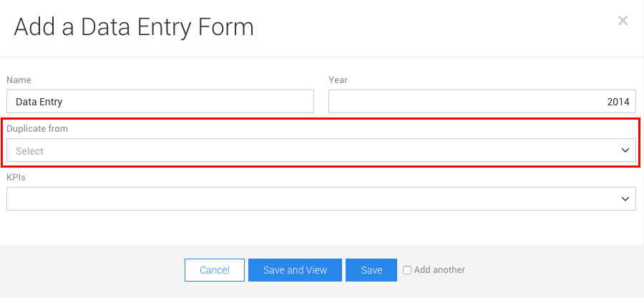Click the Name field label
Screen dimensions: 644x298
[x=19, y=80]
